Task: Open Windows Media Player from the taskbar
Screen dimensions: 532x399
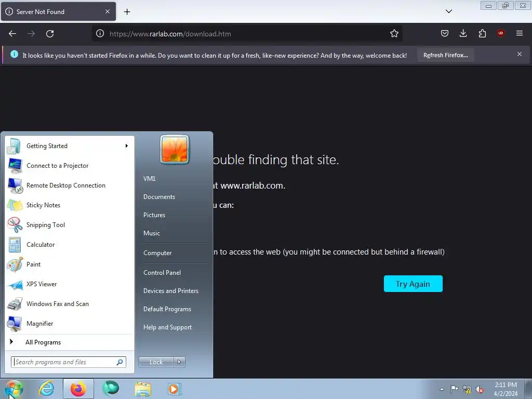Action: pyautogui.click(x=175, y=389)
